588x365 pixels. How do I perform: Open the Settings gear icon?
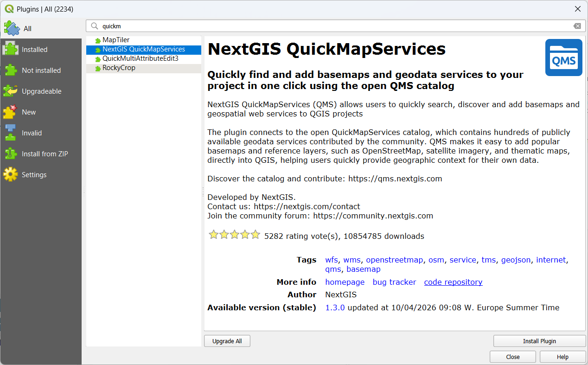[11, 174]
